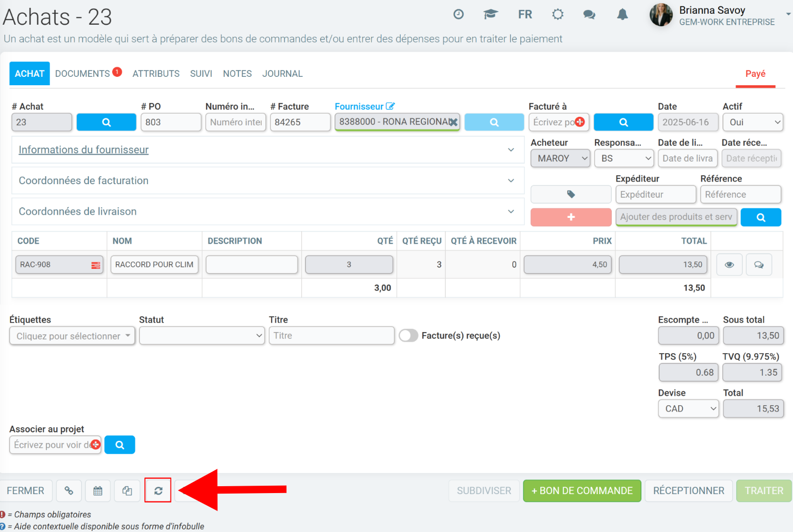This screenshot has width=793, height=532.
Task: Click the Ajouter des produits et services field
Action: [x=676, y=217]
